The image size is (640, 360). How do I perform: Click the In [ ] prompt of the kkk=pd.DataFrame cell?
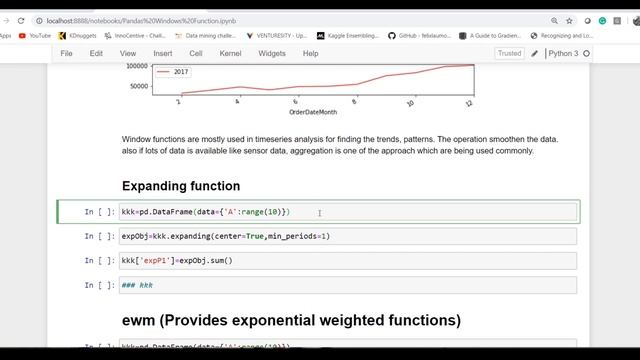coord(100,212)
